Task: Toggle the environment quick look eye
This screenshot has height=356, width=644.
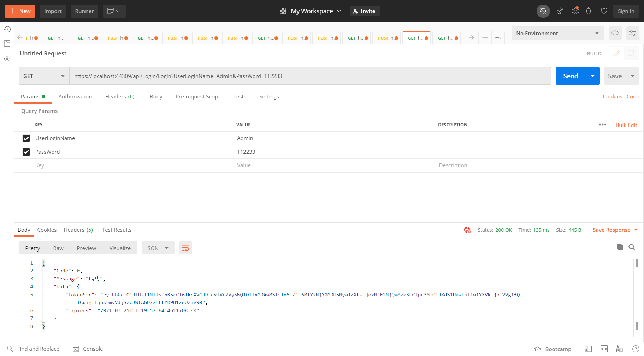Action: (615, 33)
